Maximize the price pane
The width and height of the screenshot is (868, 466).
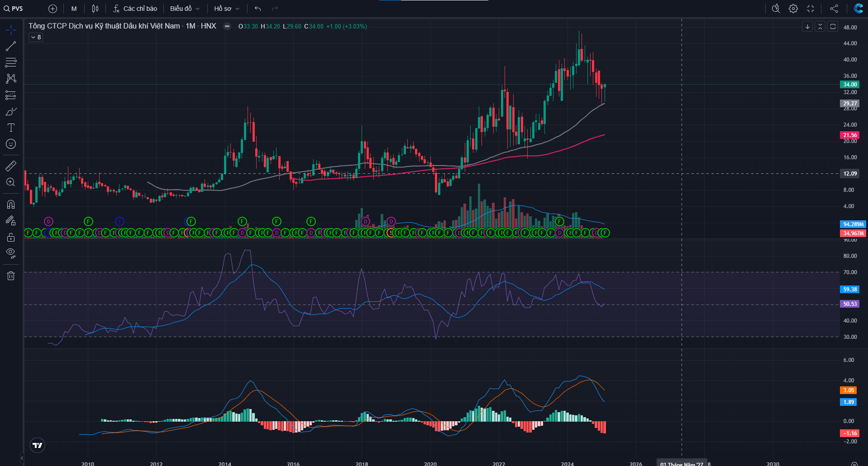[x=833, y=26]
